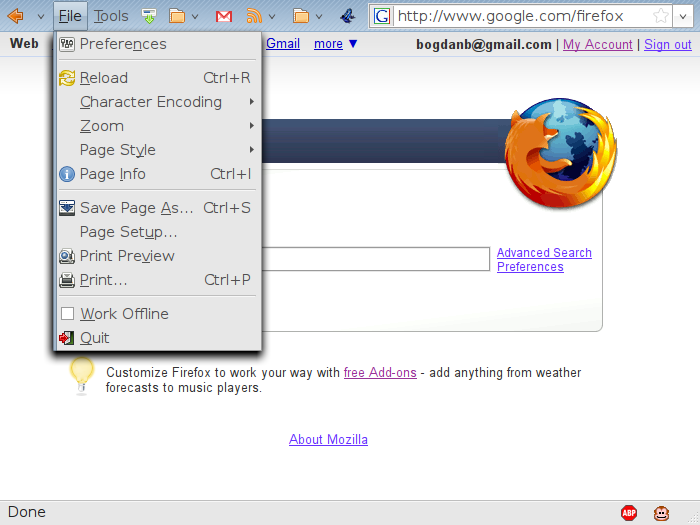The height and width of the screenshot is (525, 700).
Task: Open the second bookmarks folder icon
Action: (301, 17)
